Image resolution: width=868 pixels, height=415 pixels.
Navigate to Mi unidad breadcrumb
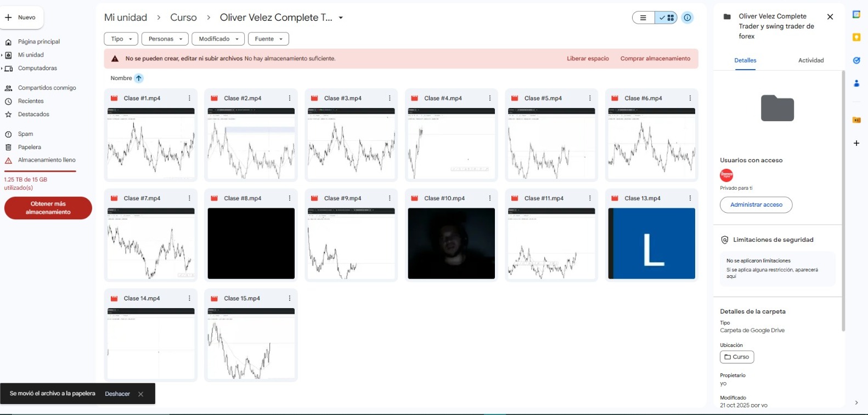(126, 18)
